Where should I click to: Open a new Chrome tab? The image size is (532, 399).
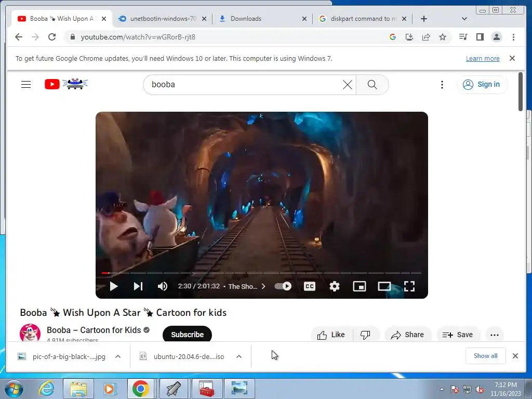pyautogui.click(x=424, y=19)
